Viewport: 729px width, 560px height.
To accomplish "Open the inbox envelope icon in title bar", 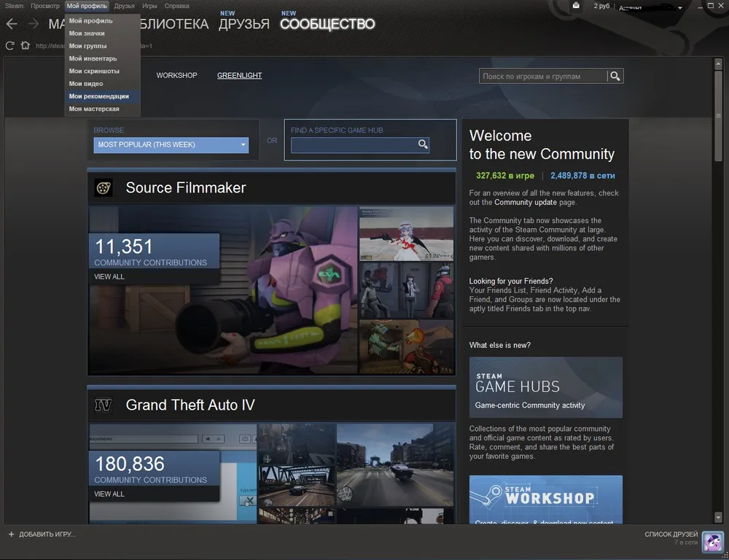I will tap(576, 6).
